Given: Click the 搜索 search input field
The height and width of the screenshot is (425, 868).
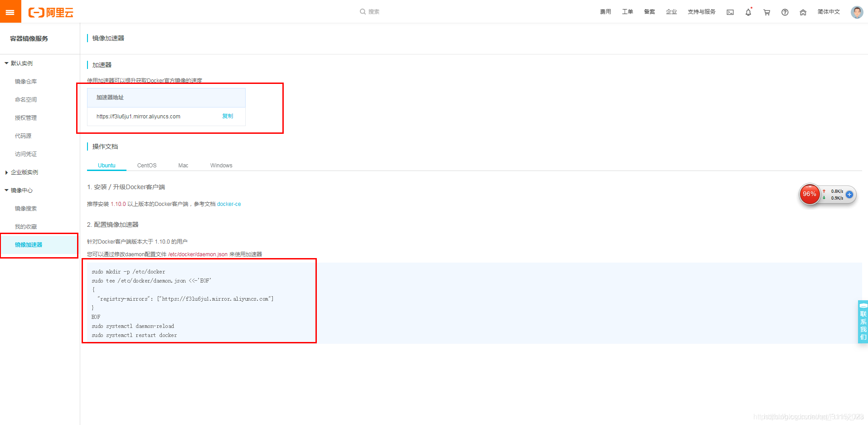Looking at the screenshot, I should pos(374,12).
